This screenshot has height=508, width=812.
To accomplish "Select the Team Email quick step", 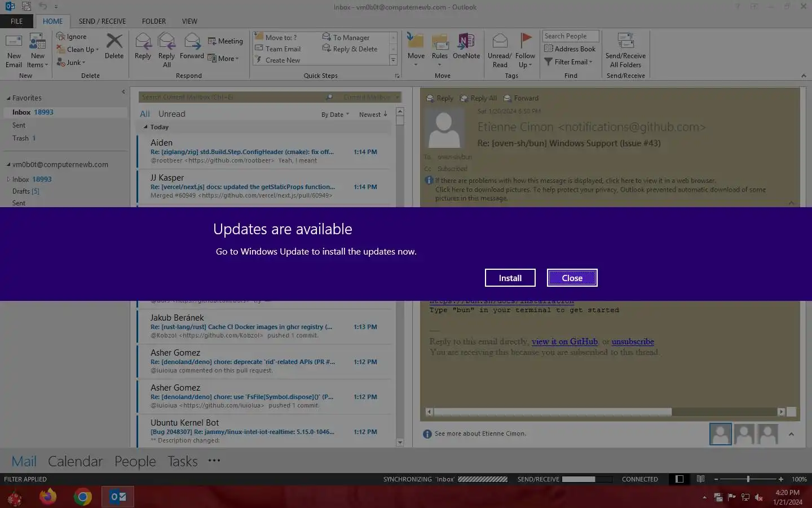I will pos(277,49).
